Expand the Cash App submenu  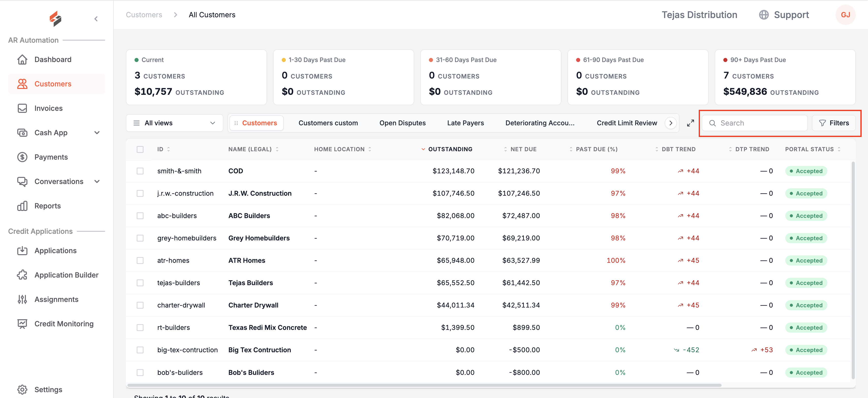97,133
